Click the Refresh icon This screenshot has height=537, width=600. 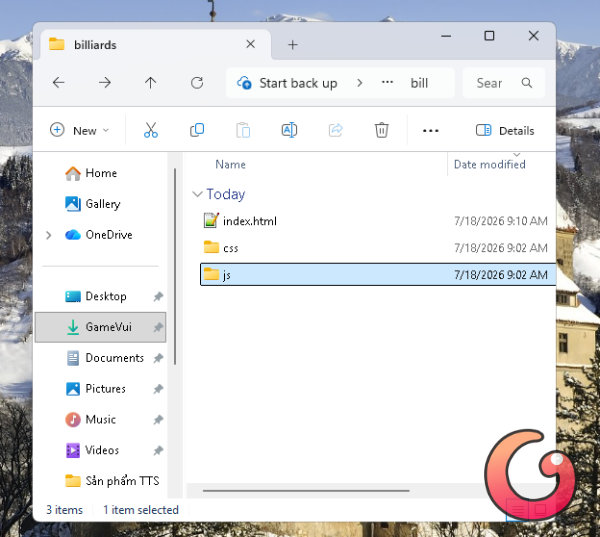197,83
